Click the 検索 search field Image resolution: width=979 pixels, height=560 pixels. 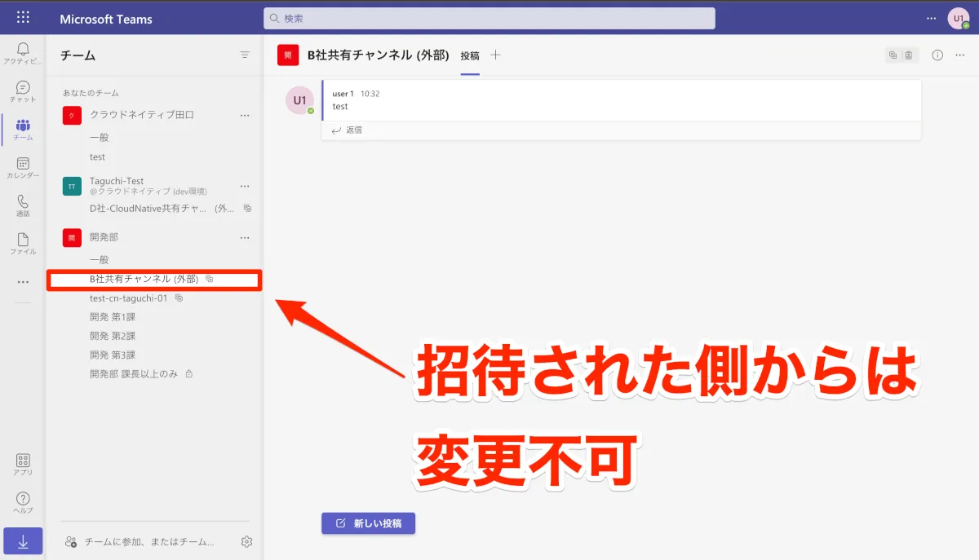489,18
